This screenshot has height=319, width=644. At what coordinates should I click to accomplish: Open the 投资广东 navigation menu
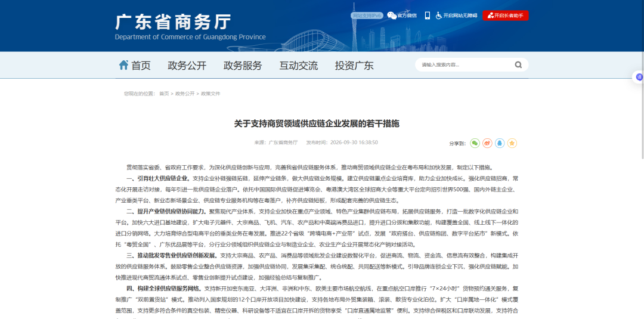tap(354, 65)
